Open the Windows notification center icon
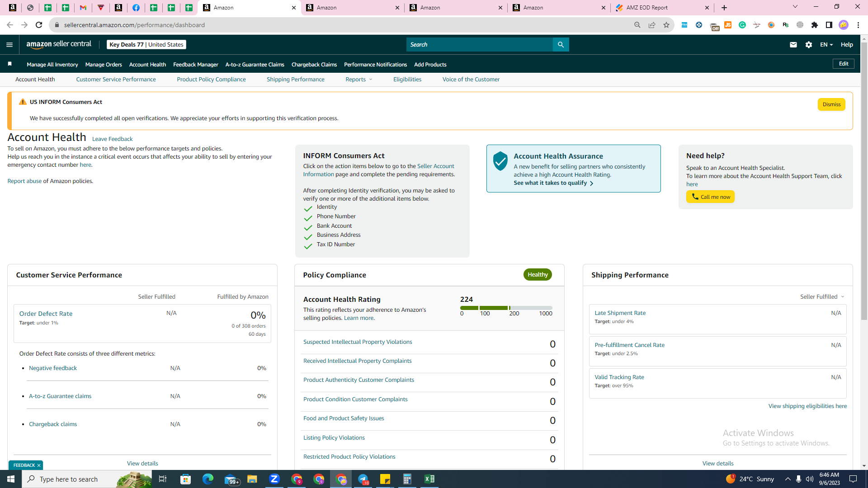868x488 pixels. coord(854,479)
